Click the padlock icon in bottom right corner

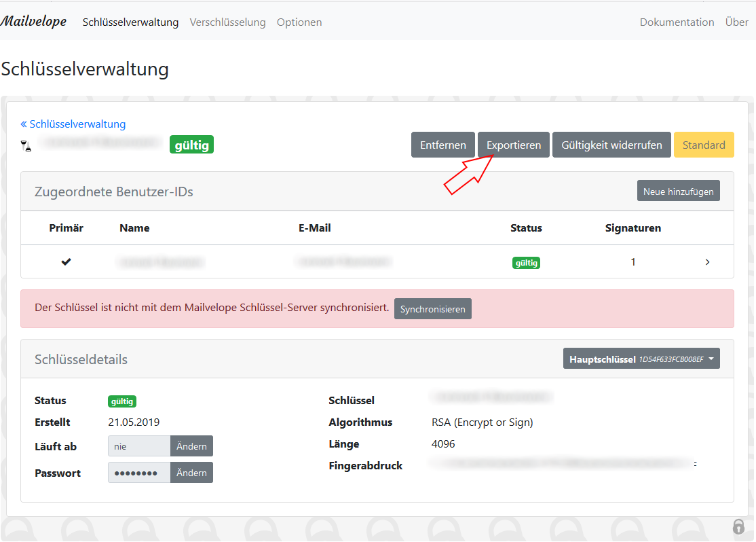tap(738, 526)
